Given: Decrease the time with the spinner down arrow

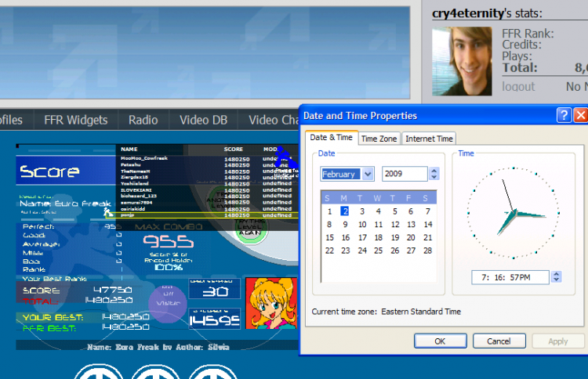Looking at the screenshot, I should 556,280.
